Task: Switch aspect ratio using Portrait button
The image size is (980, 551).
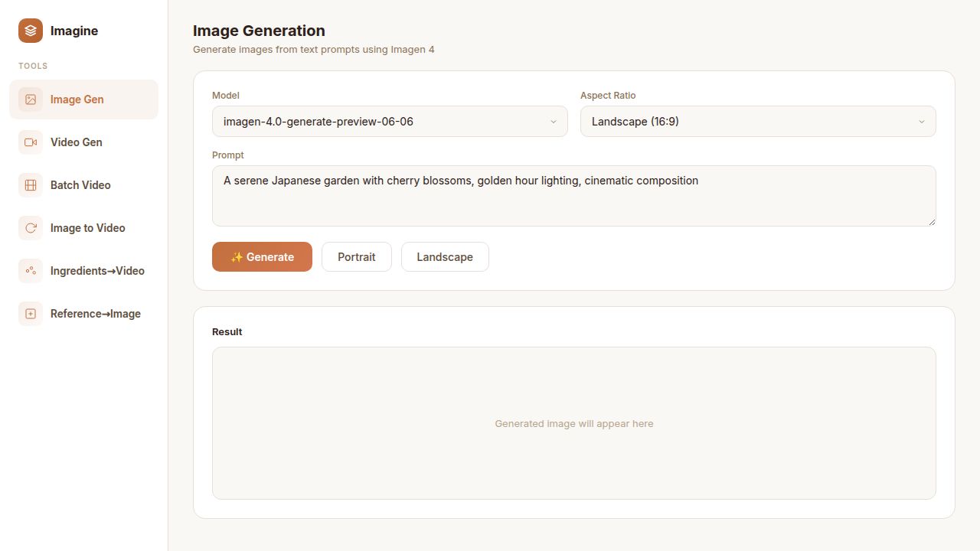Action: 356,256
